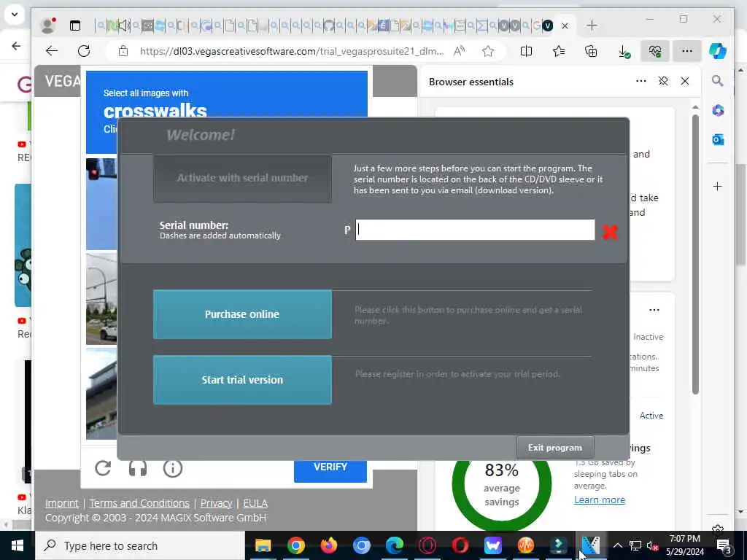Refresh the page in Edge

(84, 51)
